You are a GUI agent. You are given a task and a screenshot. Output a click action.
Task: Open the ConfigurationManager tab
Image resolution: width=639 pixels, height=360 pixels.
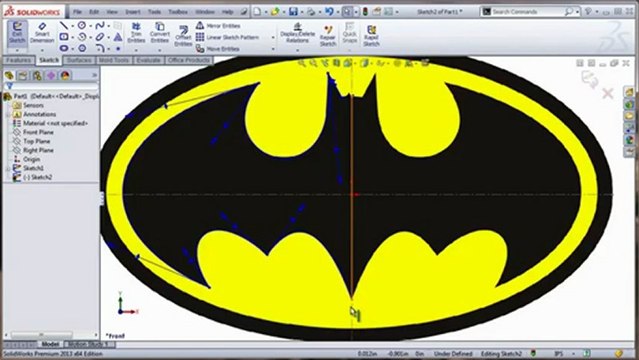click(37, 75)
